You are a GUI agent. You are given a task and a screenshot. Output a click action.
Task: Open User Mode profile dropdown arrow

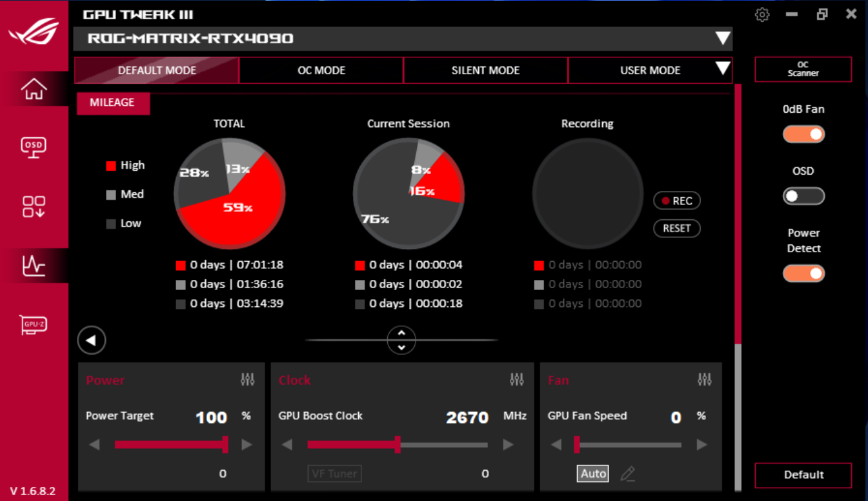(x=723, y=68)
